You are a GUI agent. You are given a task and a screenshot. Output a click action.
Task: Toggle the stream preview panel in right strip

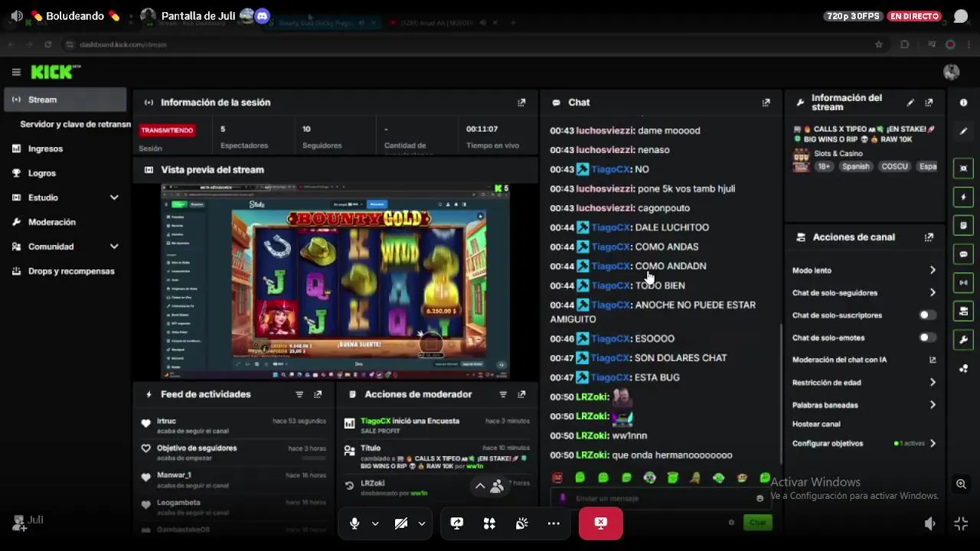(x=963, y=168)
